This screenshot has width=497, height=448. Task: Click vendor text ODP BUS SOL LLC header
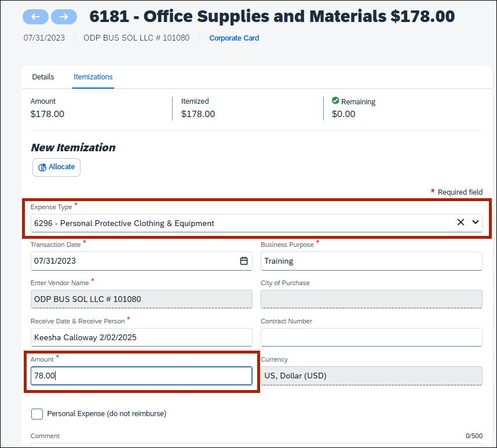point(136,38)
